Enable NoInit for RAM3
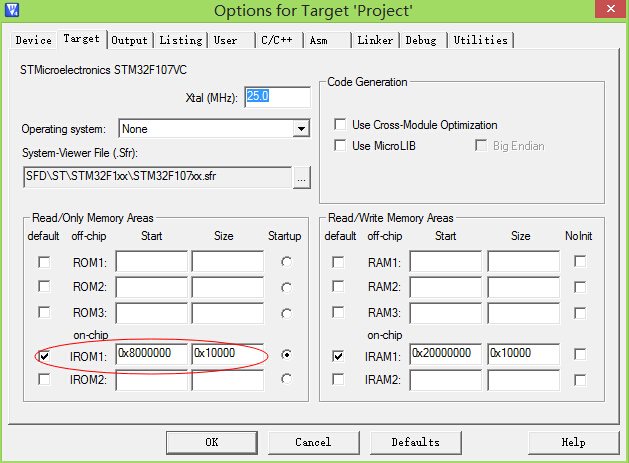This screenshot has height=463, width=629. (580, 313)
